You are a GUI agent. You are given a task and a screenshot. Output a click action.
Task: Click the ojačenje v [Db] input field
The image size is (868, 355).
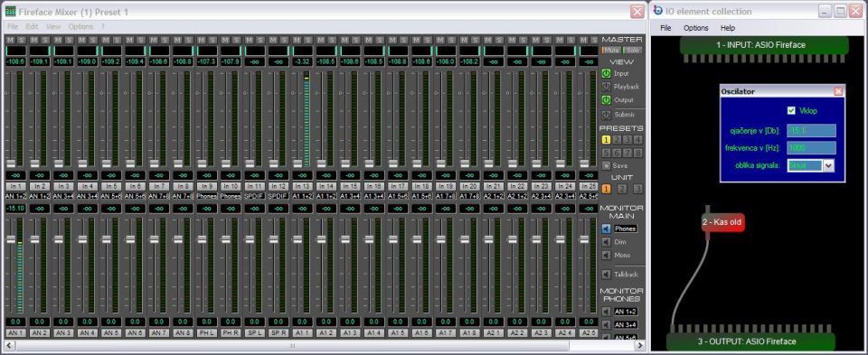tap(811, 130)
